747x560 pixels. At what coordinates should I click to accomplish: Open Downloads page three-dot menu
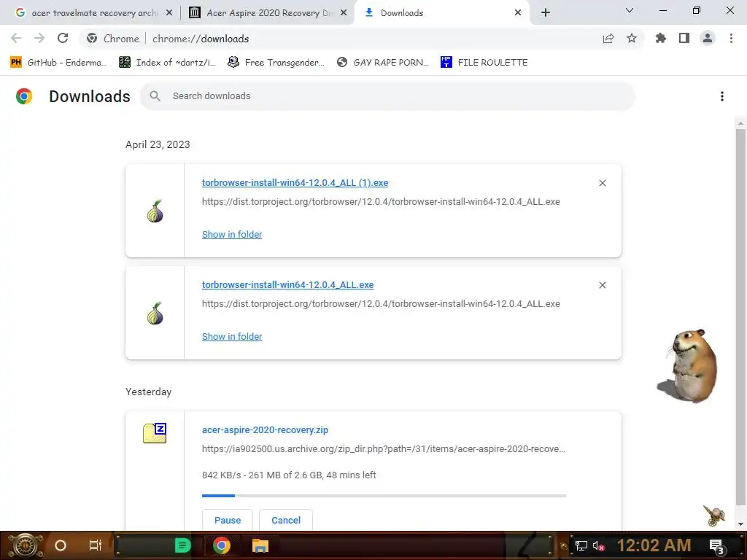(722, 96)
